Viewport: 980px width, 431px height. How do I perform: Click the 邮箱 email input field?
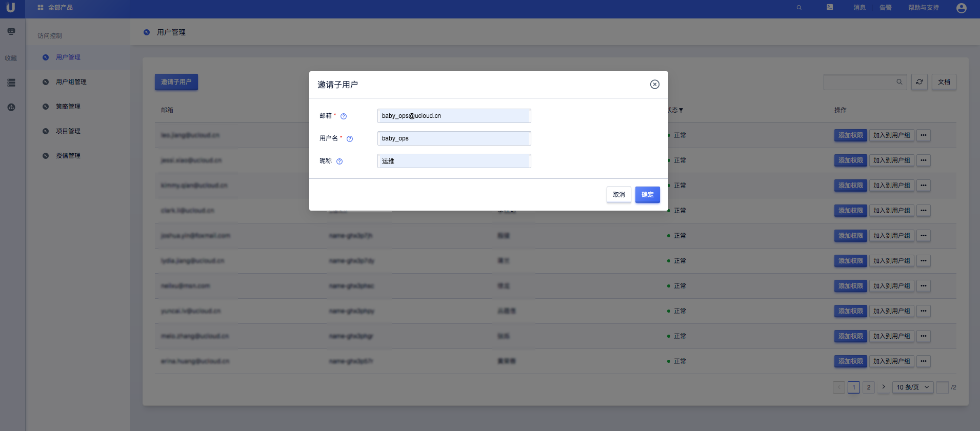(454, 116)
